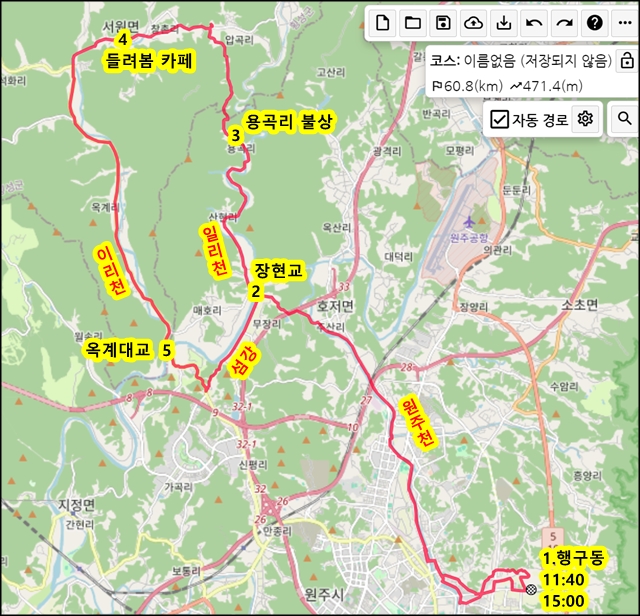Click the 간현리 map label
This screenshot has width=640, height=616.
click(x=80, y=524)
